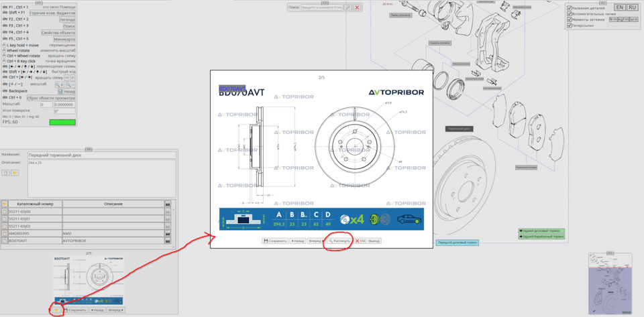Image resolution: width=644 pixels, height=317 pixels.
Task: Click Вперед under the thumbnail preview
Action: [x=116, y=310]
